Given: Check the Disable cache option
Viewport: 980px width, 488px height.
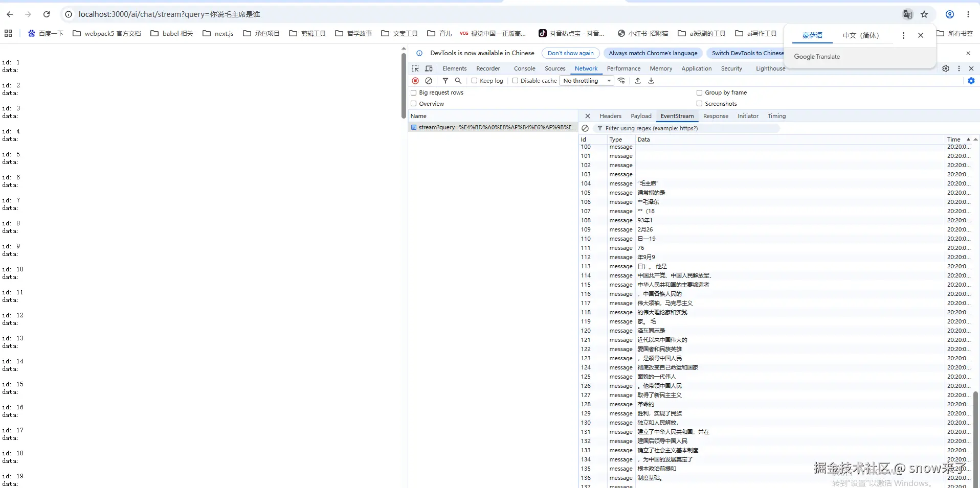Looking at the screenshot, I should coord(515,81).
